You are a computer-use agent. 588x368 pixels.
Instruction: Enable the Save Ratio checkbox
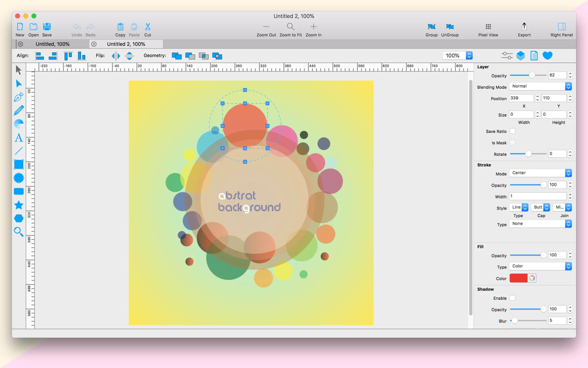512,131
